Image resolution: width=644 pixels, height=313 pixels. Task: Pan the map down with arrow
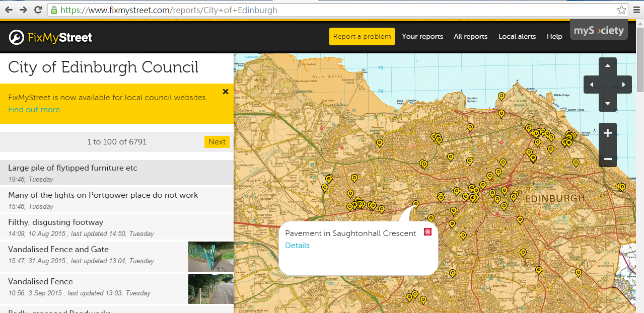[x=607, y=103]
